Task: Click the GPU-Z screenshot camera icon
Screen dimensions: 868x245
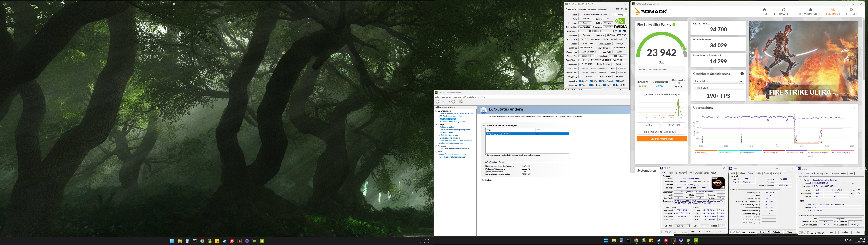Action: click(x=617, y=9)
